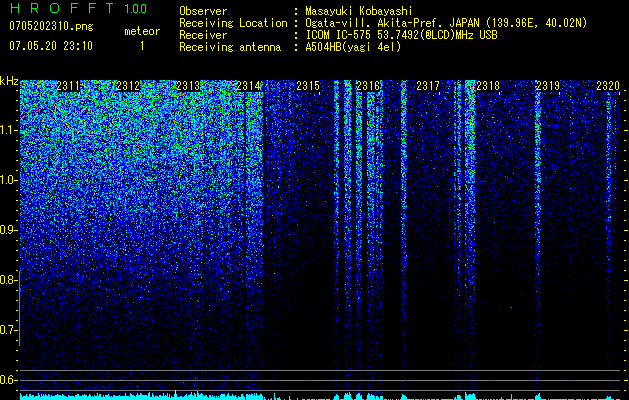The width and height of the screenshot is (629, 400).
Task: Click the 1.0 frequency axis label
Action: (7, 180)
